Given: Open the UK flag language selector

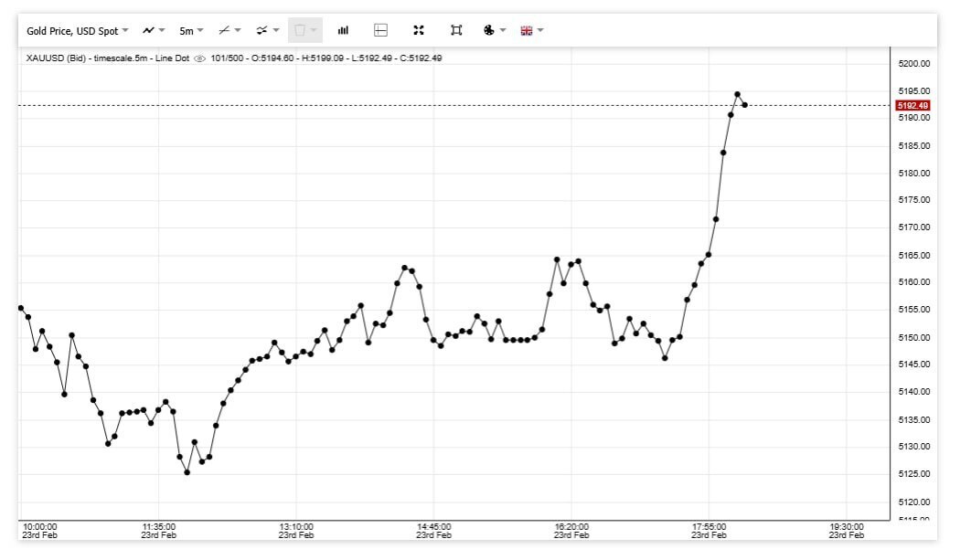Looking at the screenshot, I should (x=531, y=31).
